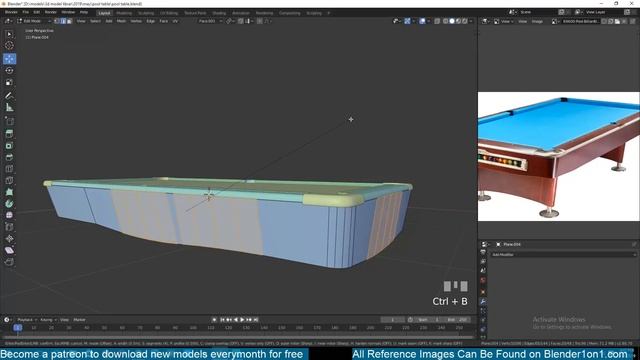Switch to the Modeling workspace tab
The height and width of the screenshot is (360, 640).
coord(124,13)
